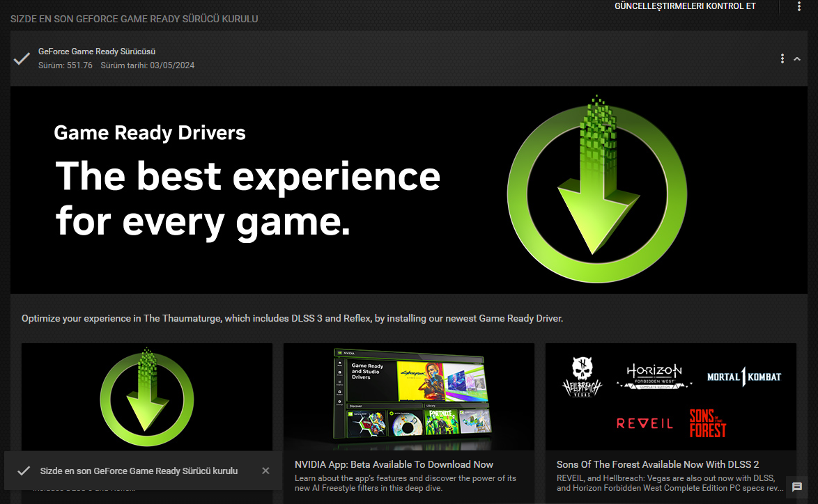
Task: Click 'Learn about the app's features' description
Action: pos(406,483)
